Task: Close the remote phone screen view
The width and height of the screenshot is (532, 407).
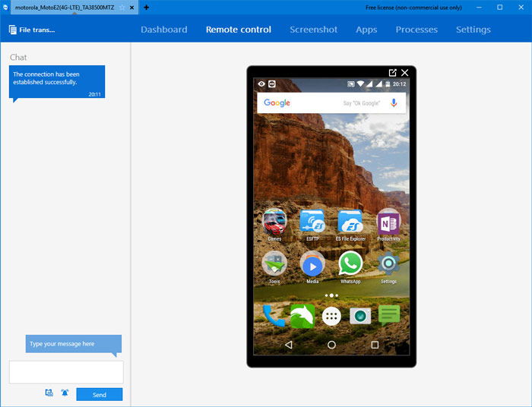Action: [x=405, y=73]
